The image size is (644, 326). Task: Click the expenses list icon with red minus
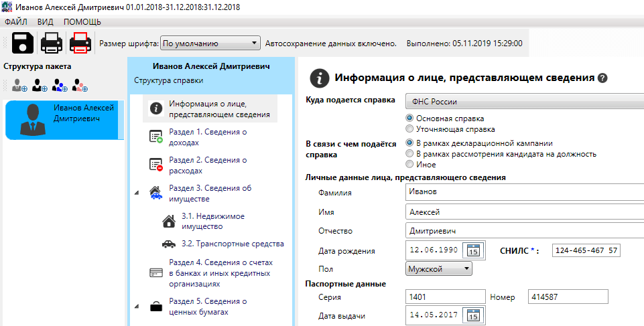(x=156, y=165)
